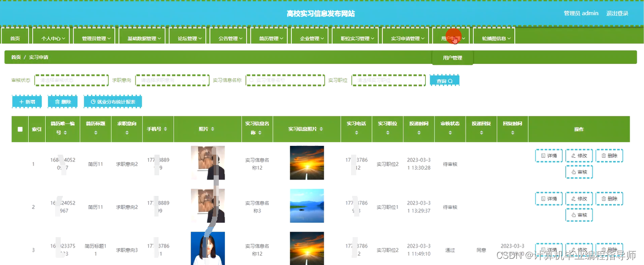Select the 实习信息名称3 cell in row 2

tap(257, 207)
